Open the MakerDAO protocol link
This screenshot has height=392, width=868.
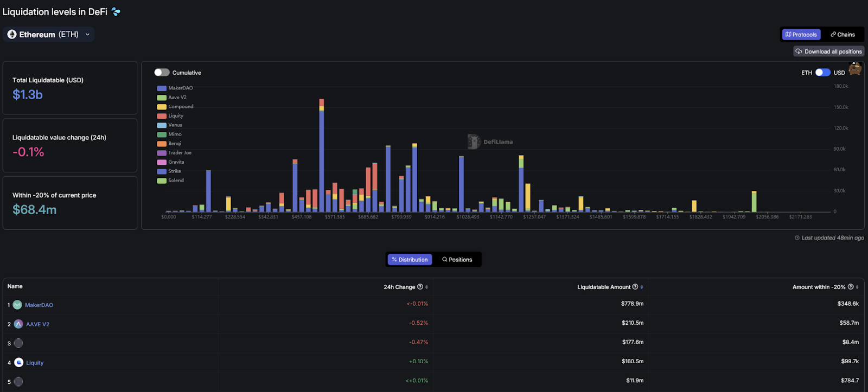tap(39, 305)
